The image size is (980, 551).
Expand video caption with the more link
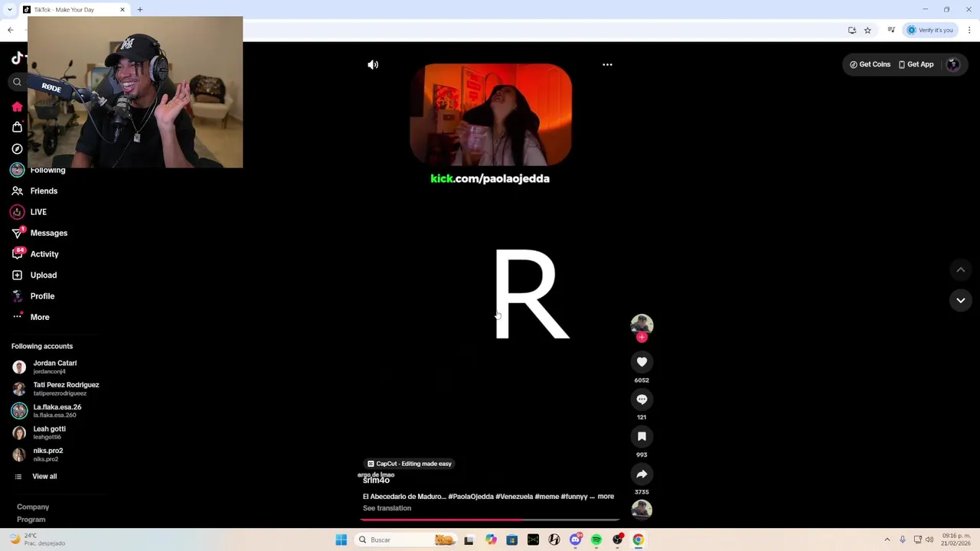coord(606,497)
